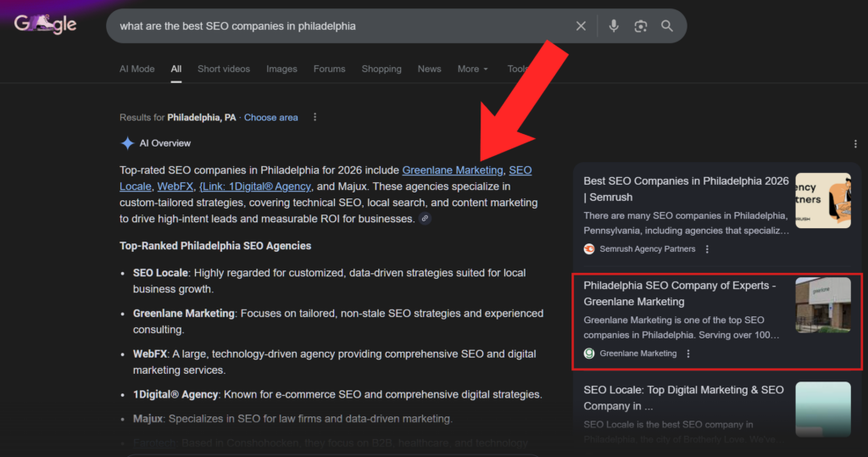Screen dimensions: 868x457
Task: Click the source link chain icon
Action: click(x=426, y=219)
